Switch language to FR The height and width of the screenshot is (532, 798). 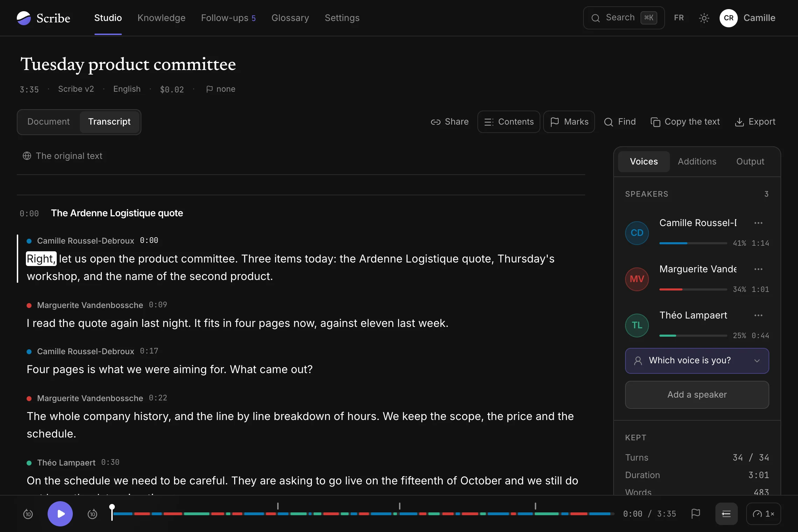[679, 18]
